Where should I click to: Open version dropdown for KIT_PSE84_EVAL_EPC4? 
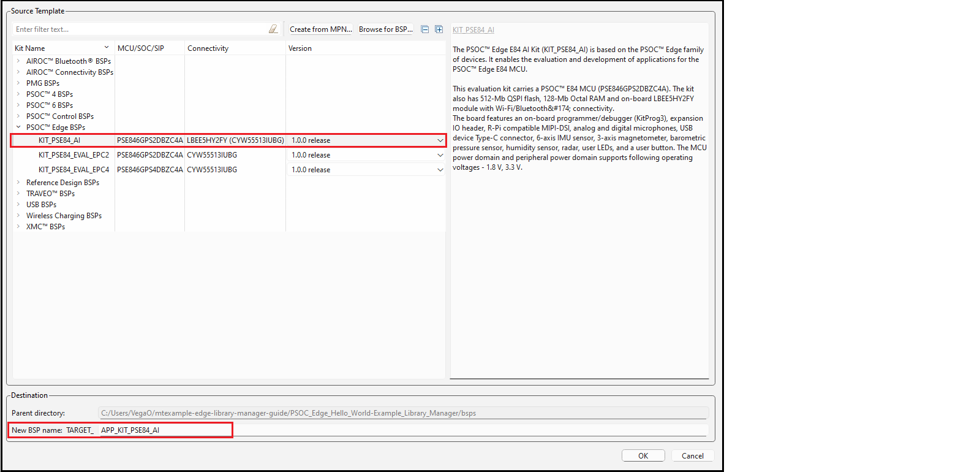pyautogui.click(x=440, y=170)
